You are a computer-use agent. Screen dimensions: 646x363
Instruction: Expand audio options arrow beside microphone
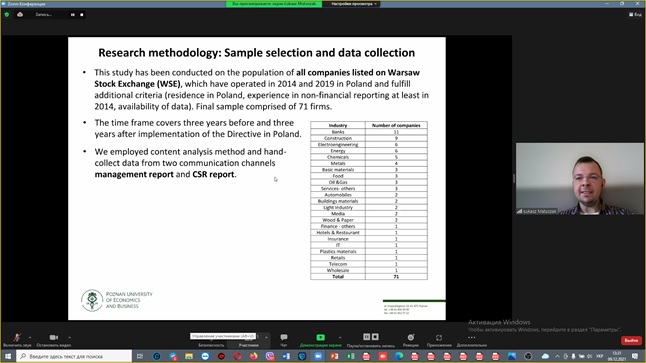(x=30, y=337)
